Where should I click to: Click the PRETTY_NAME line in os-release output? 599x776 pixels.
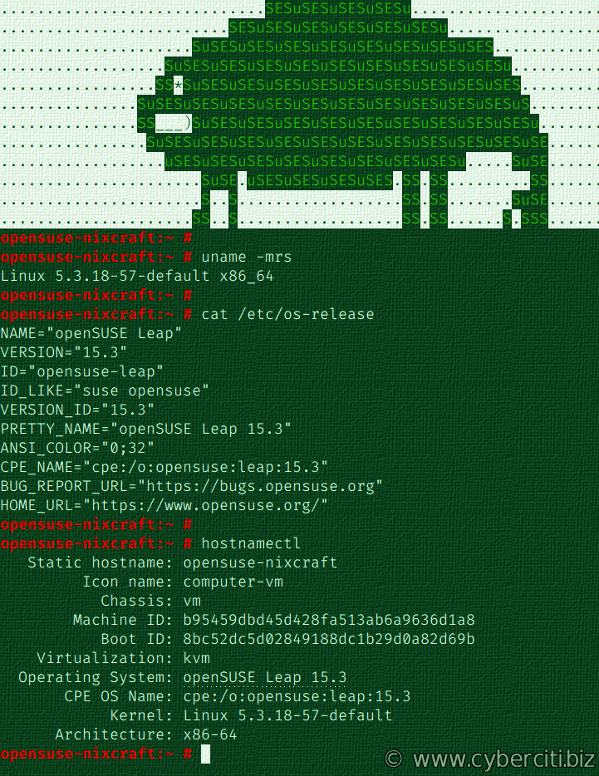[146, 429]
